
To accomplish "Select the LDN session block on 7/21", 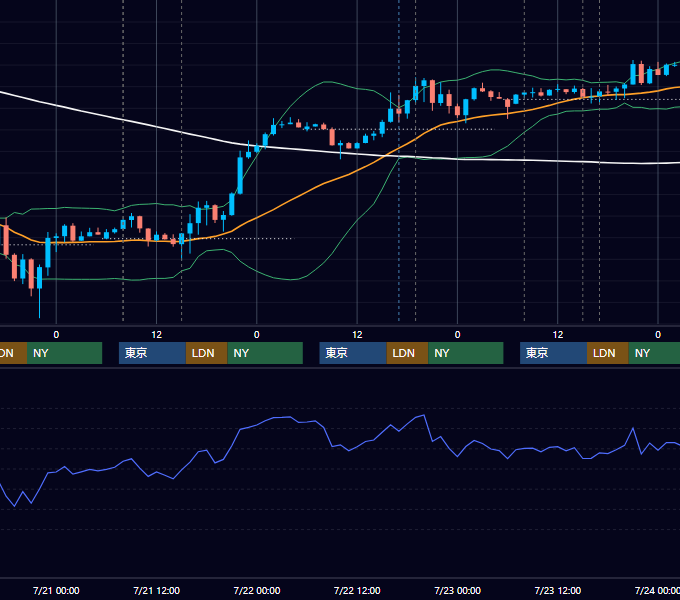I will [x=206, y=353].
